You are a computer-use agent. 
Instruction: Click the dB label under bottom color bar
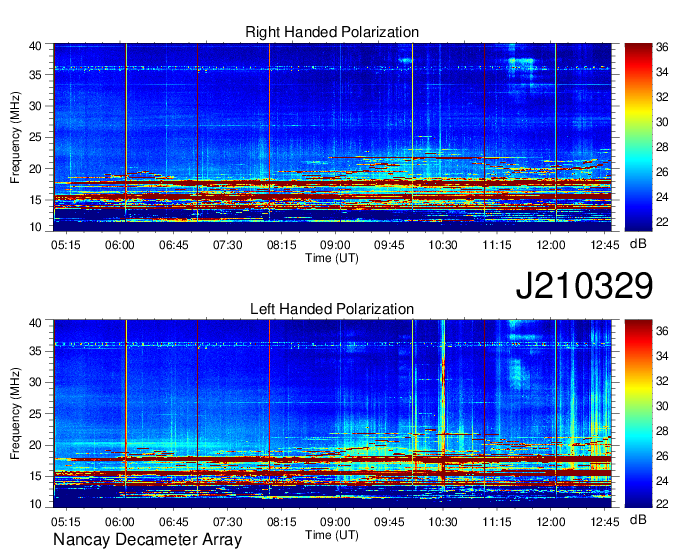[638, 519]
